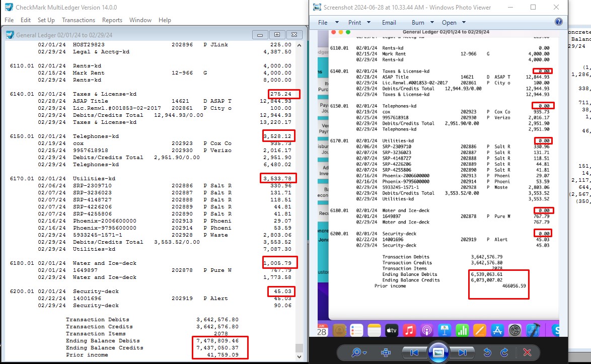Restore the General Ledger child window

coord(277,35)
